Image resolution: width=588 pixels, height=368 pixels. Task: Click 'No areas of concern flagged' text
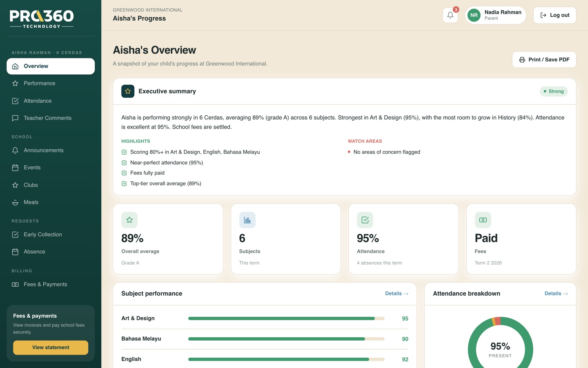point(387,152)
